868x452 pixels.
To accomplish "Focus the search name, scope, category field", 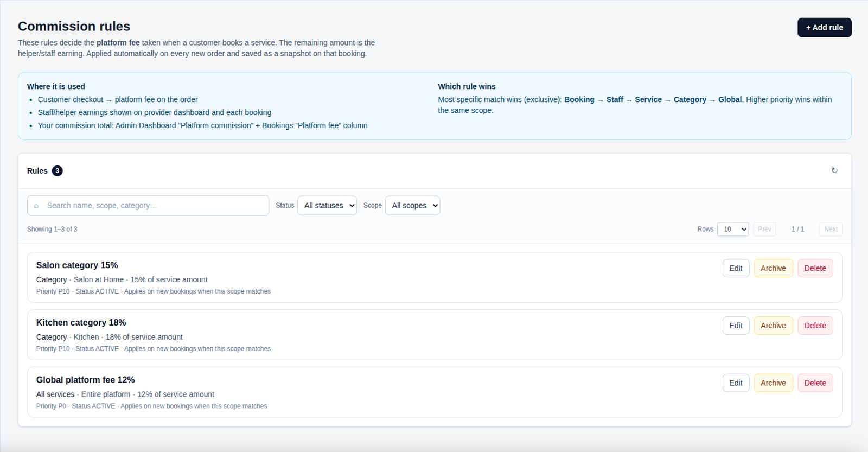I will point(148,206).
